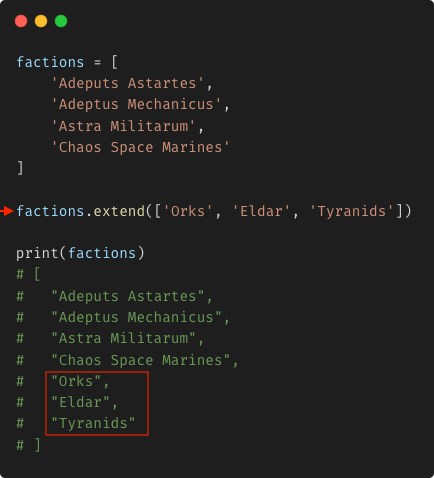Click the 'Orks' argument in extend call
Screen dimensions: 434x478
click(188, 211)
